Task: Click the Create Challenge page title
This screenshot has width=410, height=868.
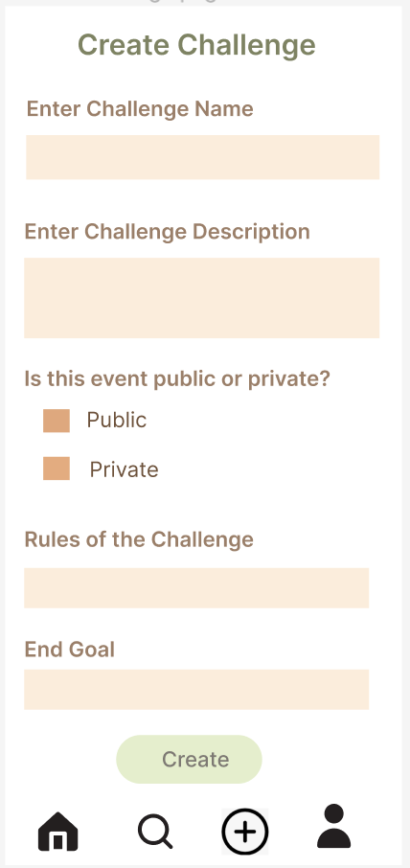Action: click(196, 45)
